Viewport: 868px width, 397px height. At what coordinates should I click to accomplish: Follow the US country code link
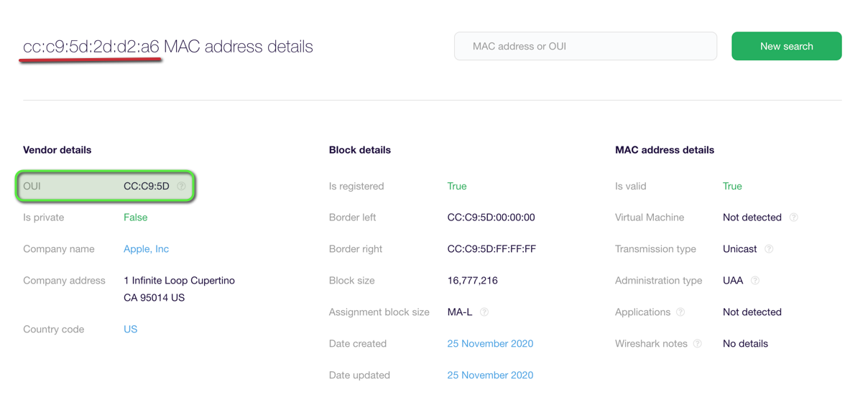tap(130, 330)
